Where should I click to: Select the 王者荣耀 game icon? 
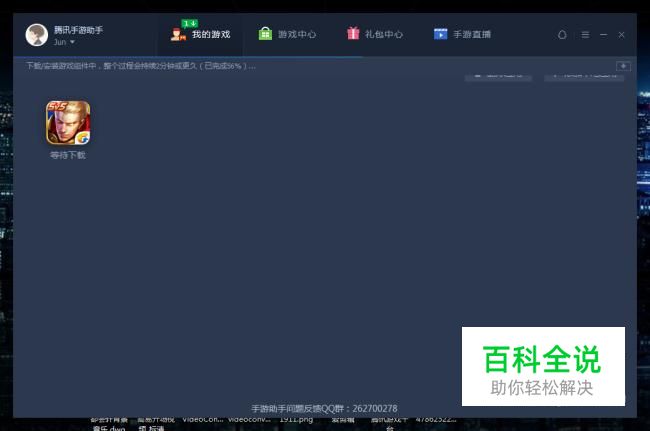click(x=68, y=123)
